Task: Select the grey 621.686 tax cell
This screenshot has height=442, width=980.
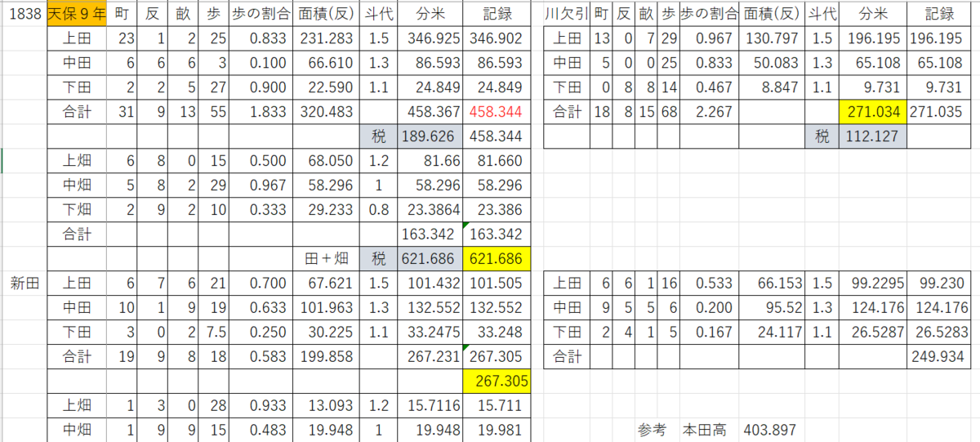Action: tap(430, 258)
